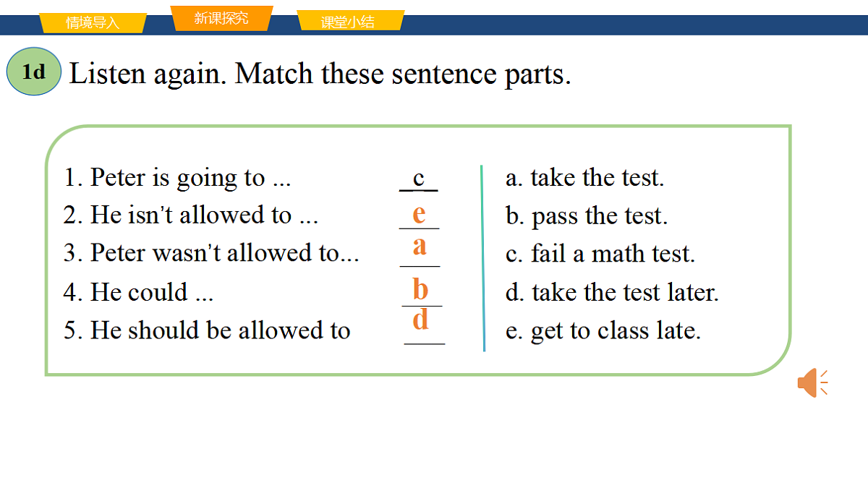Click 'Peter wasn't allowed to...' sentence
868x488 pixels.
coord(211,254)
